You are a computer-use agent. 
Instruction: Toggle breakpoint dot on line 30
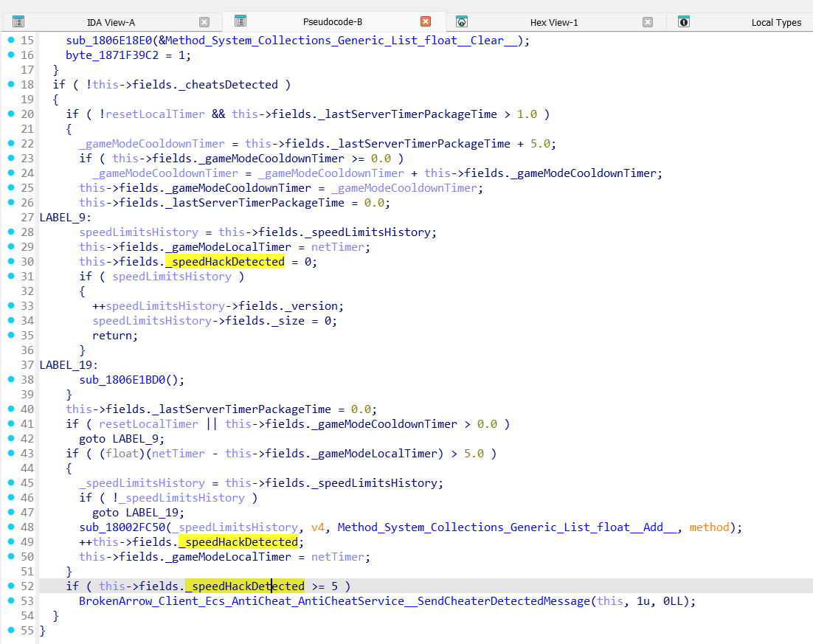(x=11, y=261)
